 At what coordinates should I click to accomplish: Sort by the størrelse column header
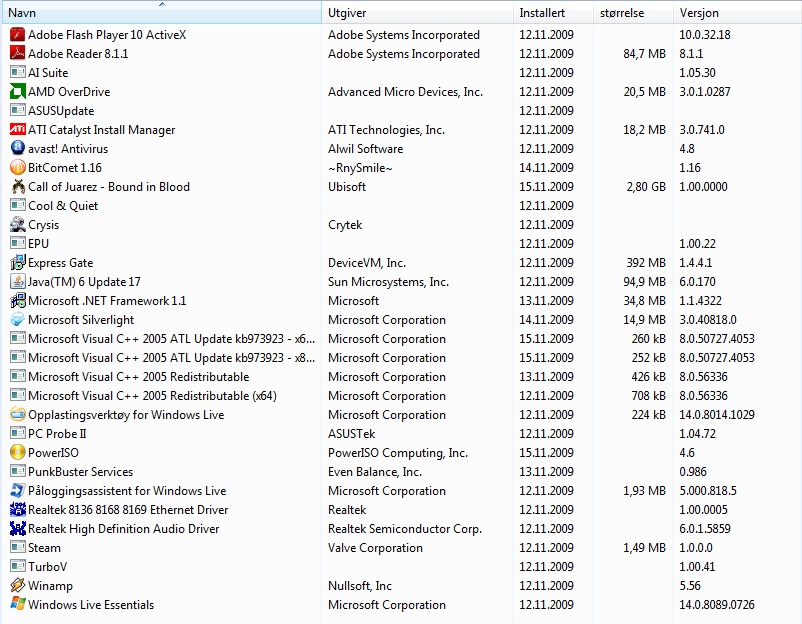[x=633, y=12]
